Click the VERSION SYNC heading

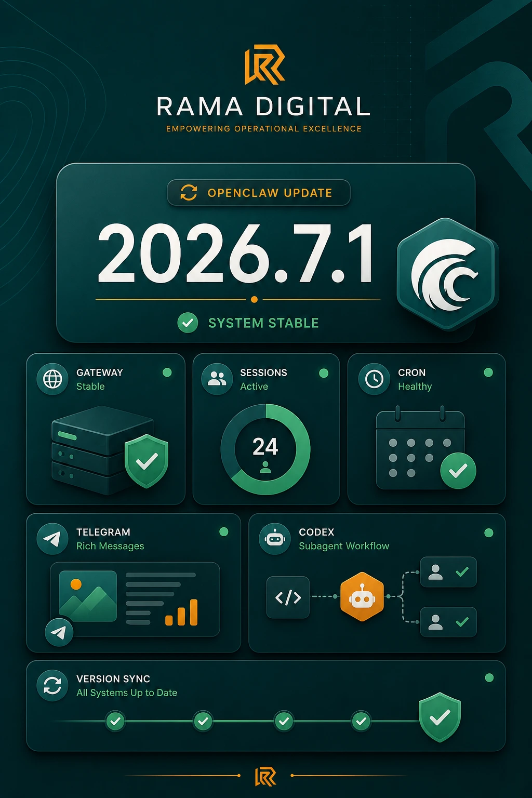point(113,679)
